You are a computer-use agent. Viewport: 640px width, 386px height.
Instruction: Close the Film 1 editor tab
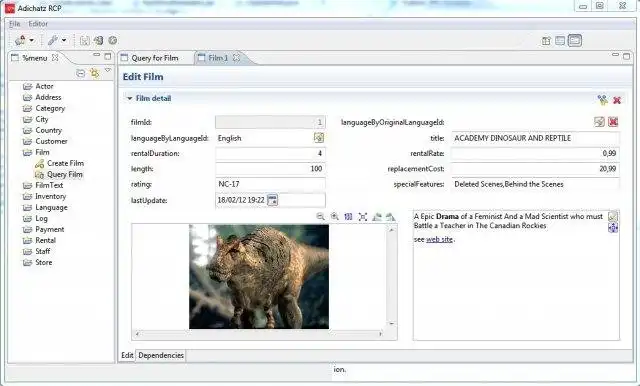click(x=236, y=58)
